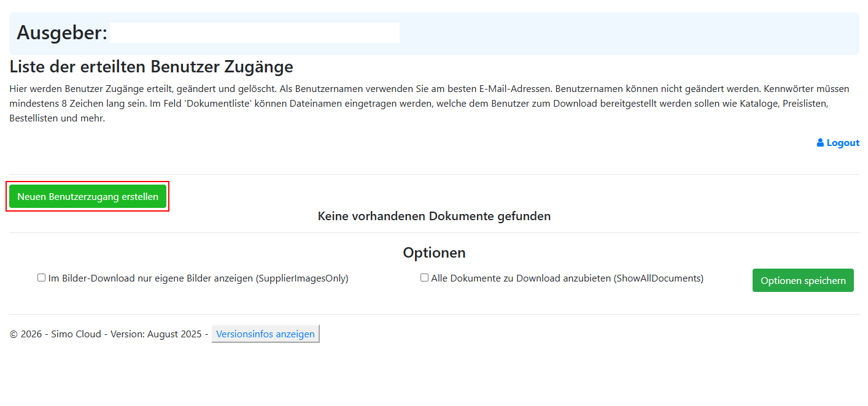Click the 'Keine vorhandenen Dokumente gefunden' message
The image size is (868, 406).
(x=434, y=216)
